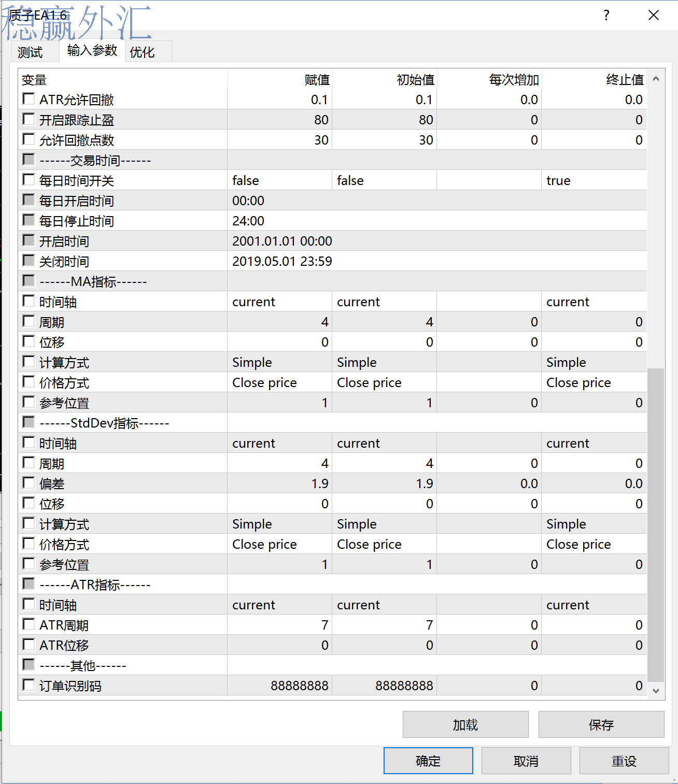
Task: Click the 变量 column header
Action: point(123,79)
